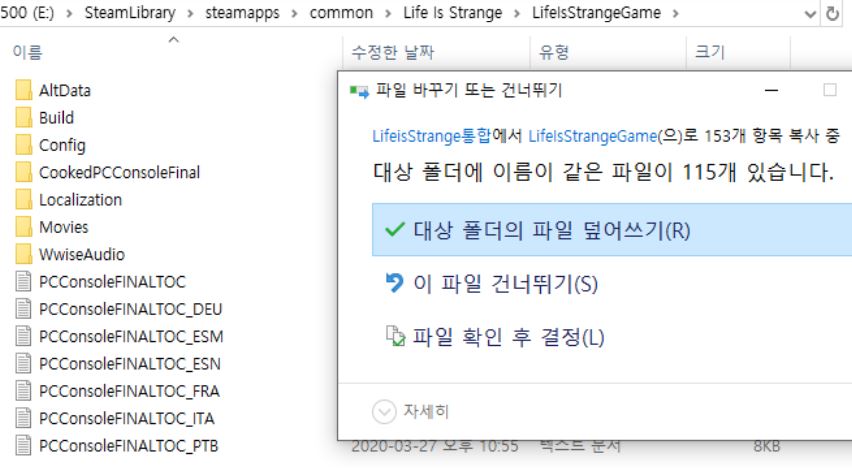Go to SteamLibrary in the breadcrumb

coord(130,13)
